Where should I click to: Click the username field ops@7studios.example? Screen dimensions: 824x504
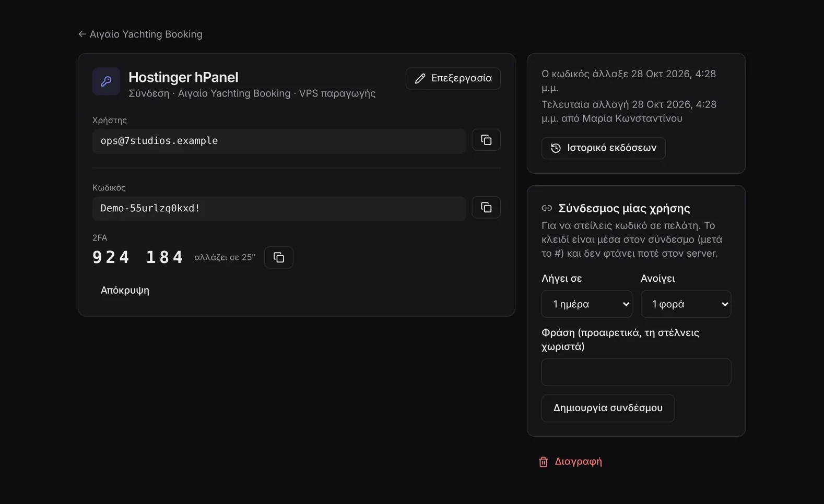[279, 141]
